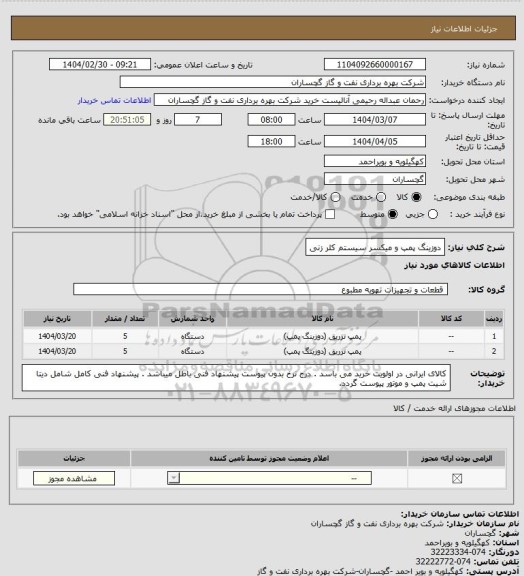Click the price validity time 18:00
The width and height of the screenshot is (524, 576).
272,141
